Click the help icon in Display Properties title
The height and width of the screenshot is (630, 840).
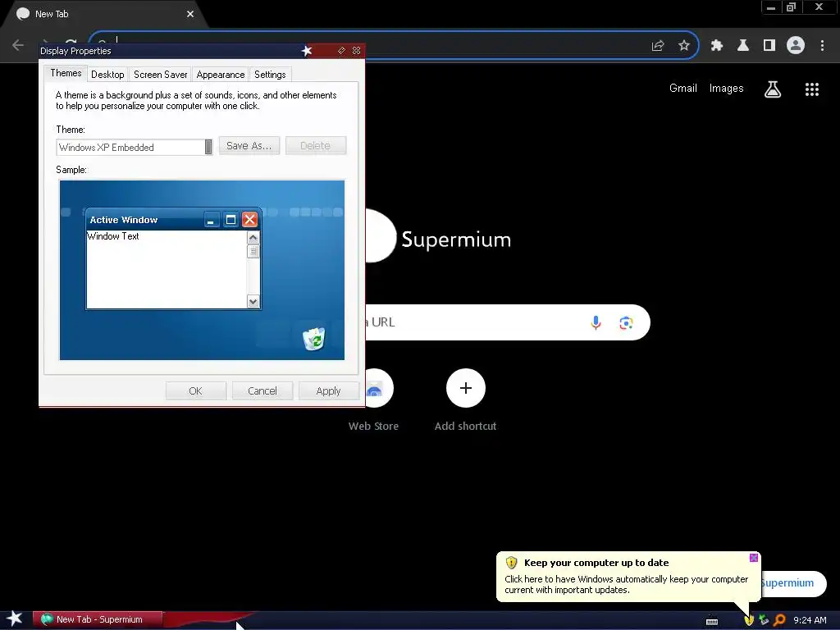(341, 50)
